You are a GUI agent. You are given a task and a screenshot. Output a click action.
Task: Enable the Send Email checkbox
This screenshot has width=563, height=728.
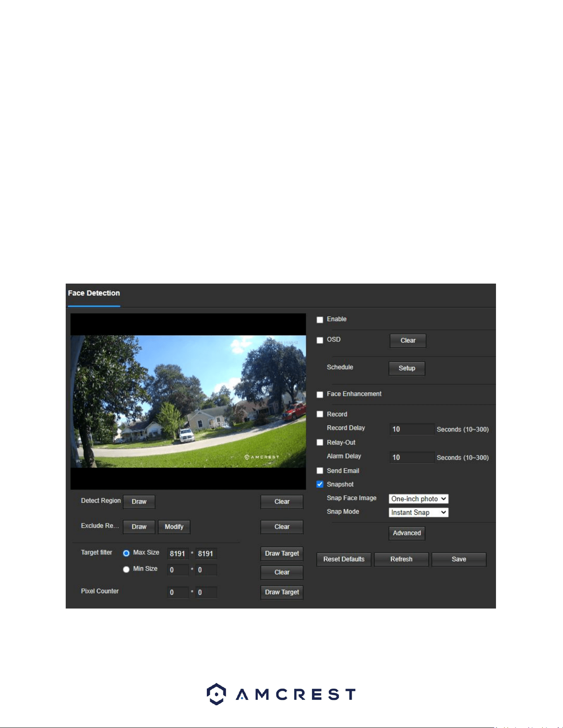(x=320, y=471)
